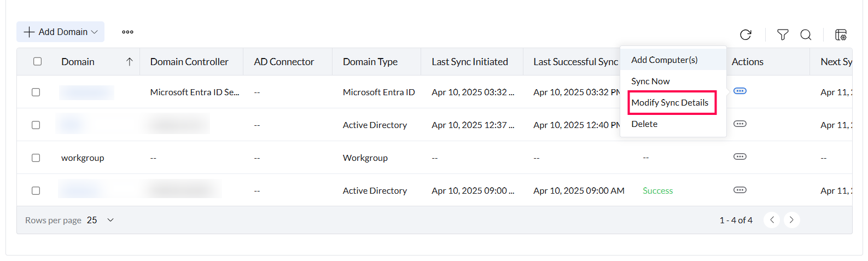Open actions menu for the workgroup row

click(739, 156)
